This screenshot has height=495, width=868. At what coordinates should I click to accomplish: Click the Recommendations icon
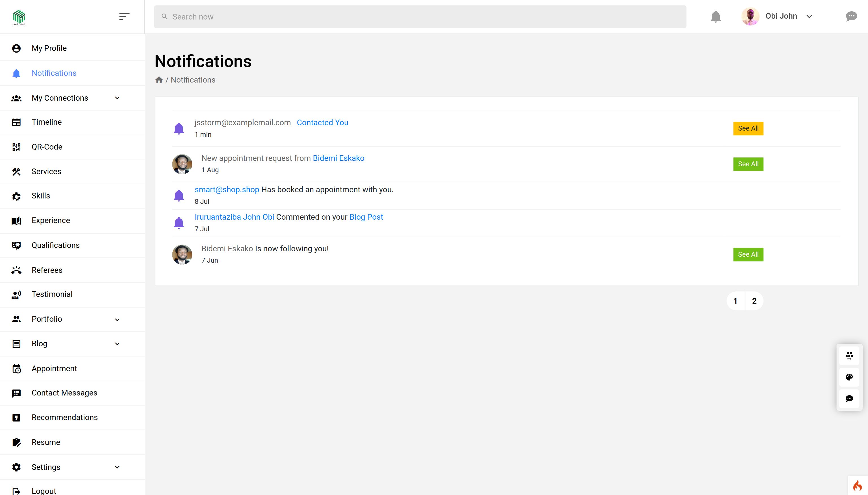16,418
